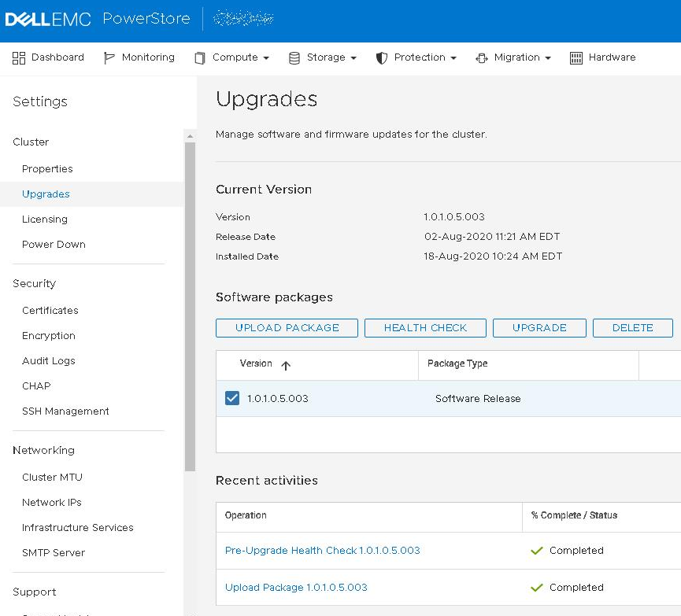681x616 pixels.
Task: Click the Storage icon in the navigation bar
Action: tap(294, 57)
